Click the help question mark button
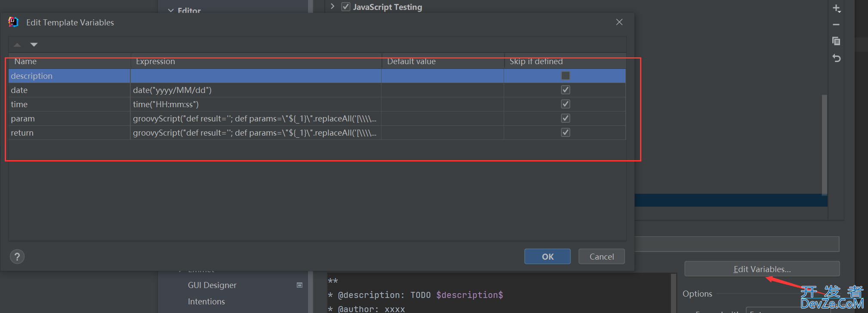The image size is (868, 313). click(17, 257)
